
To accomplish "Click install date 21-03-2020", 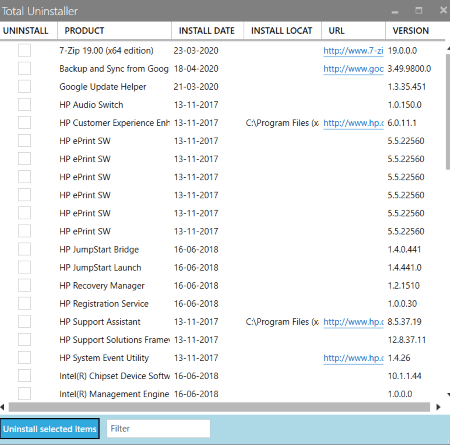I will (196, 87).
